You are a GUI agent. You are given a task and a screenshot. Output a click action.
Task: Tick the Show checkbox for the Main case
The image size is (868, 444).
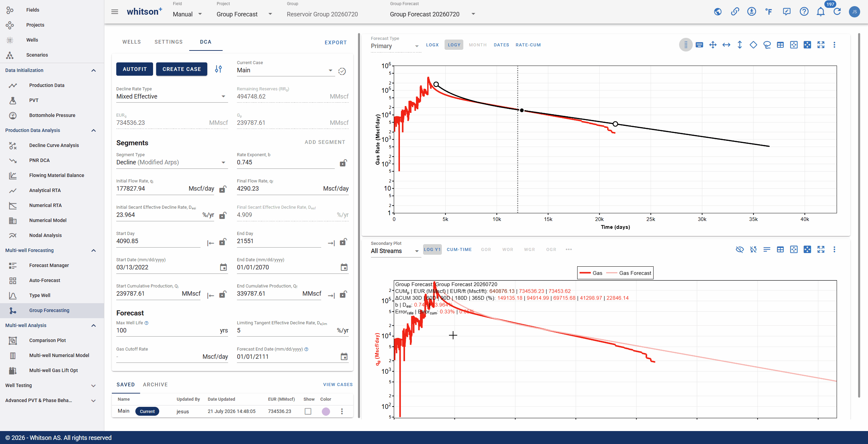click(308, 411)
